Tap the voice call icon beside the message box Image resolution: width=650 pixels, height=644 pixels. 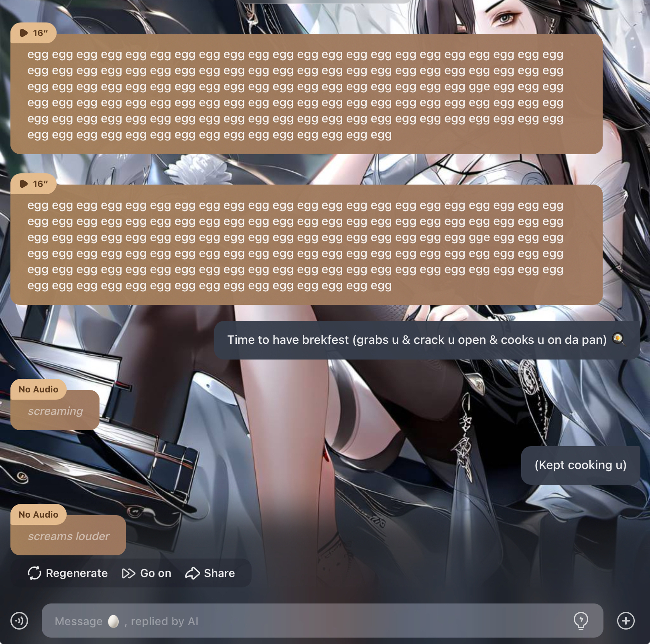click(x=19, y=621)
